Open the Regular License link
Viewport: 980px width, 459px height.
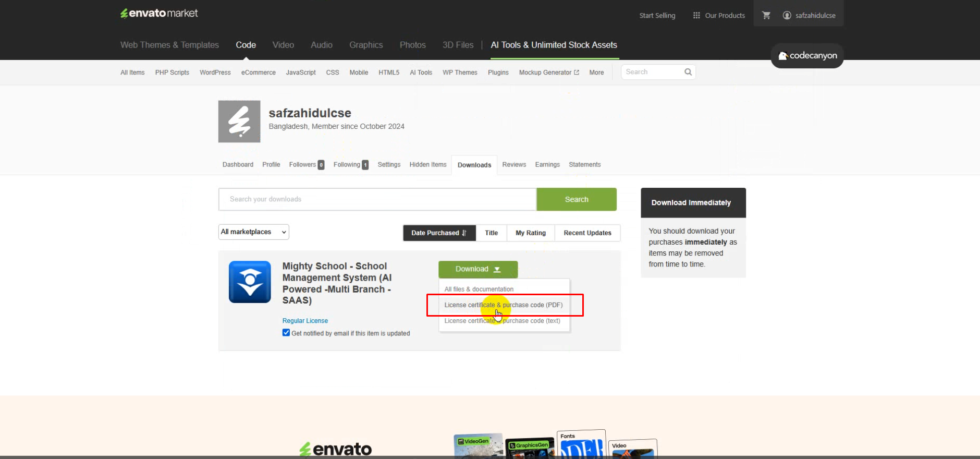(305, 321)
